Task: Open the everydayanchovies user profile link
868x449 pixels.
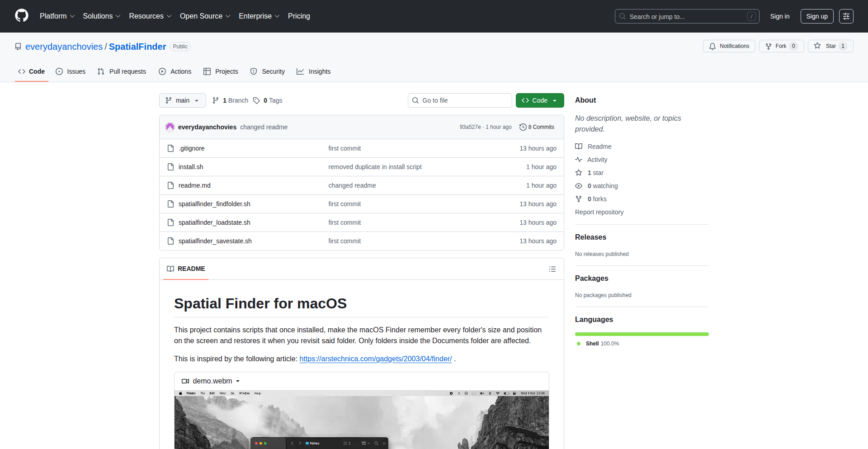Action: 64,47
